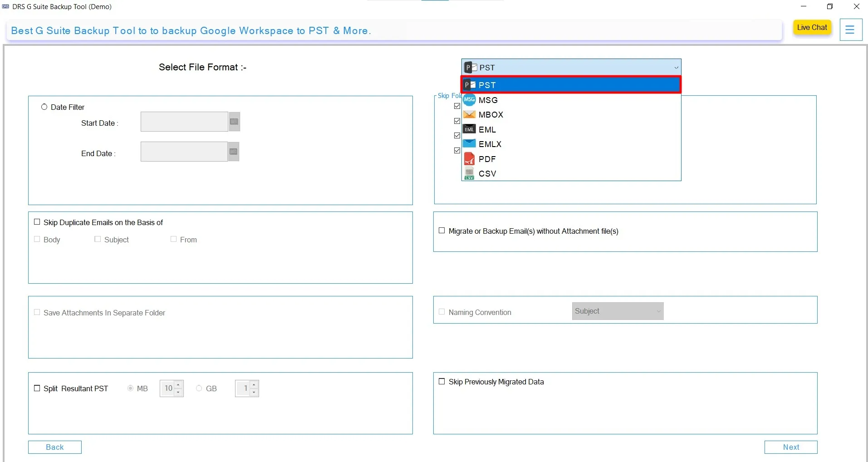Decrease the GB split size value
868x462 pixels.
(x=254, y=393)
